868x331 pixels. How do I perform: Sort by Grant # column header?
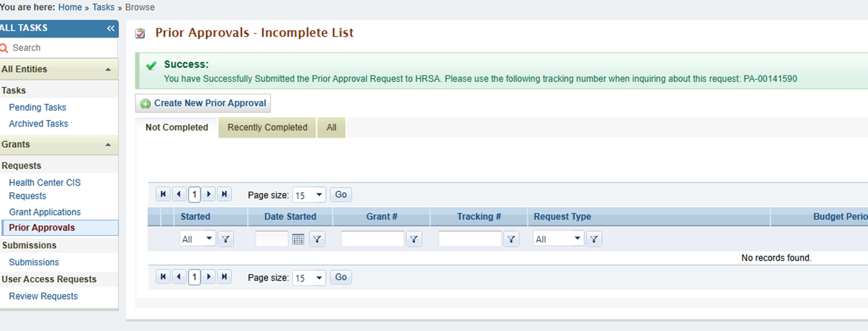click(382, 217)
